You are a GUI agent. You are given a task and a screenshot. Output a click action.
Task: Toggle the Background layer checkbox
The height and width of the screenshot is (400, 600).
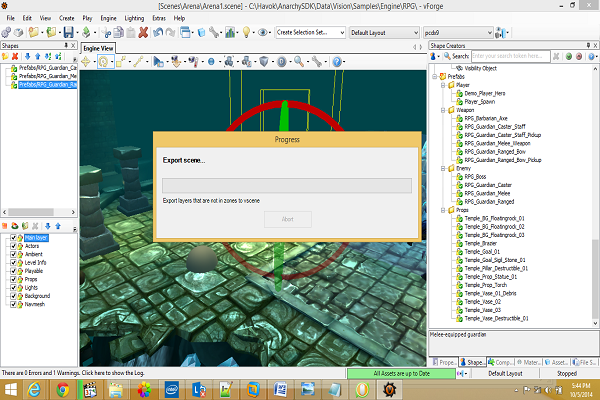13,296
